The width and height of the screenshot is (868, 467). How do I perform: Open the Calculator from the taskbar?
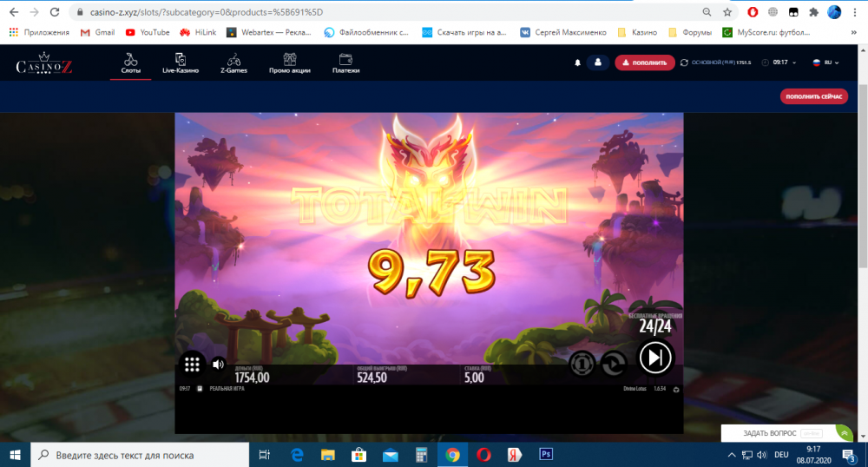click(421, 455)
